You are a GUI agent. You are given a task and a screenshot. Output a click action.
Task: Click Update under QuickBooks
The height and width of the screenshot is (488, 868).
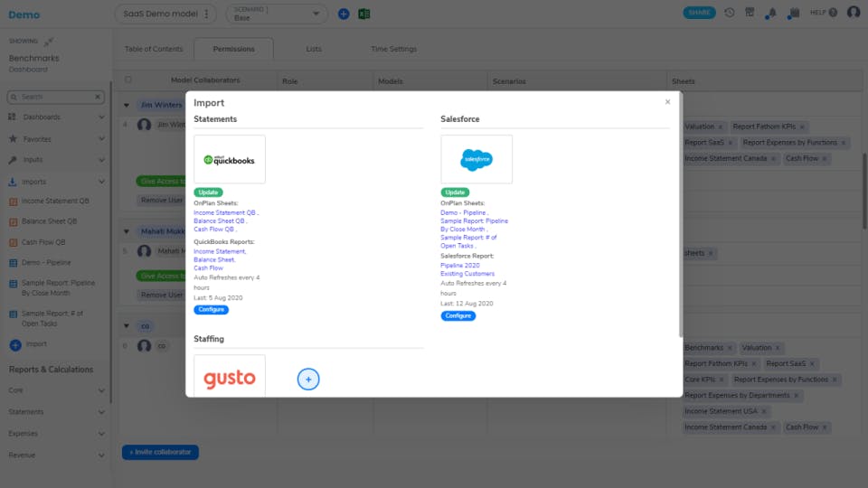208,192
